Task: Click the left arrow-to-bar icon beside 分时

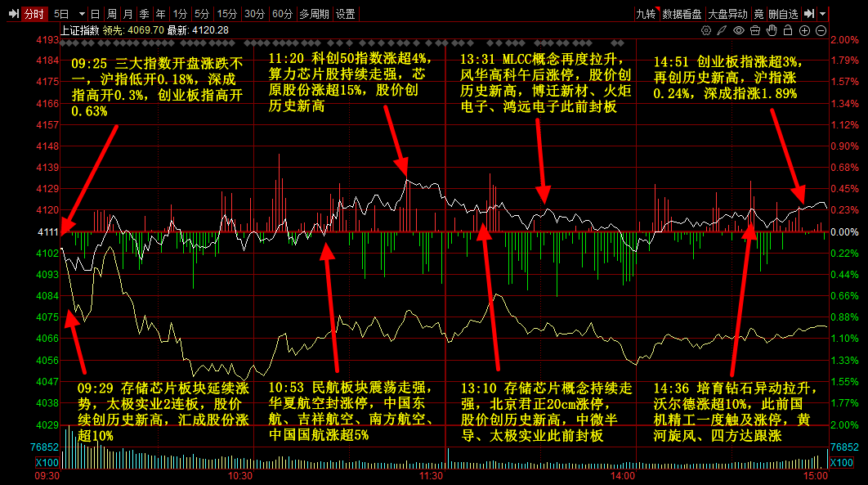Action: (x=14, y=14)
